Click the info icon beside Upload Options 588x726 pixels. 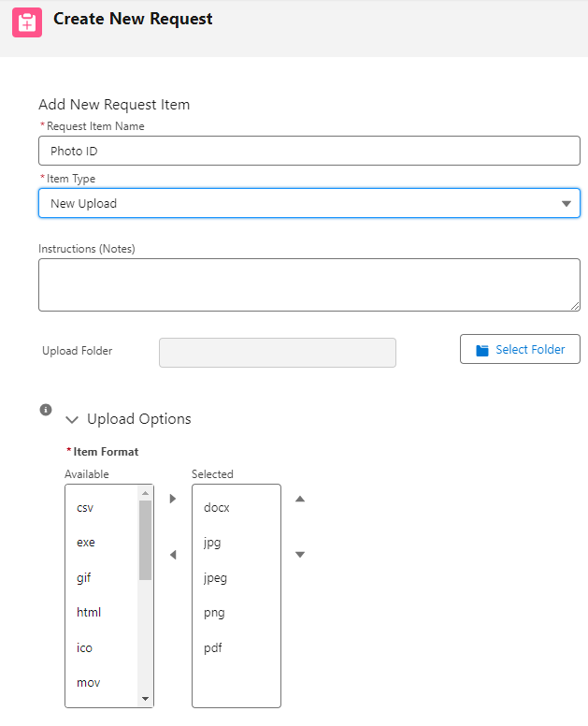[45, 410]
